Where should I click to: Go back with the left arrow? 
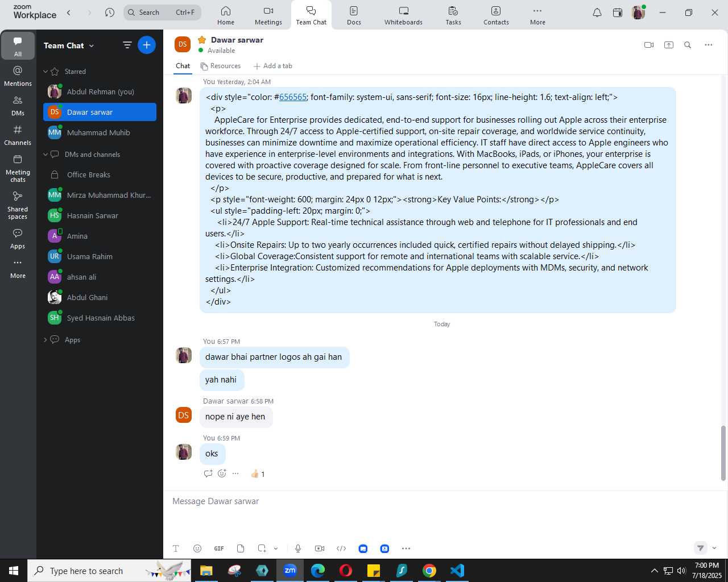point(69,13)
